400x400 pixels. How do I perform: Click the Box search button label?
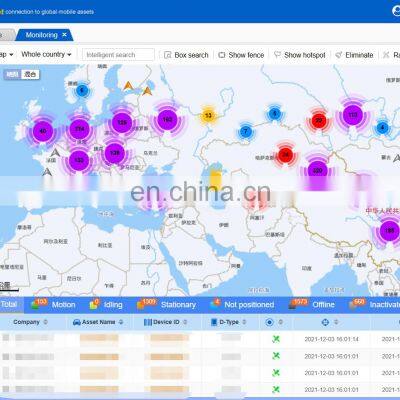pyautogui.click(x=191, y=55)
